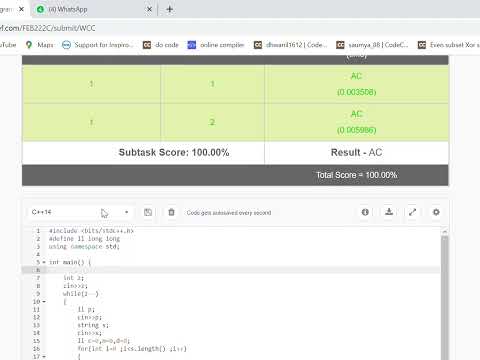Open the dhwani1612 CodeChef bookmark
The height and width of the screenshot is (360, 480).
pyautogui.click(x=291, y=45)
